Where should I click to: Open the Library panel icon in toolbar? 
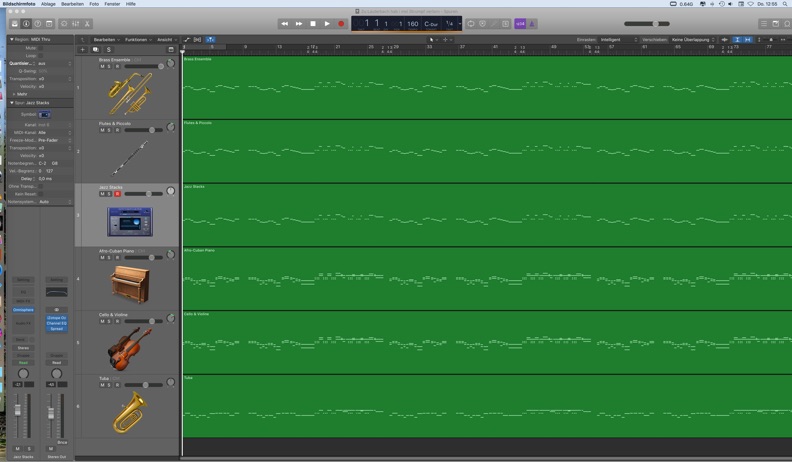click(x=15, y=24)
